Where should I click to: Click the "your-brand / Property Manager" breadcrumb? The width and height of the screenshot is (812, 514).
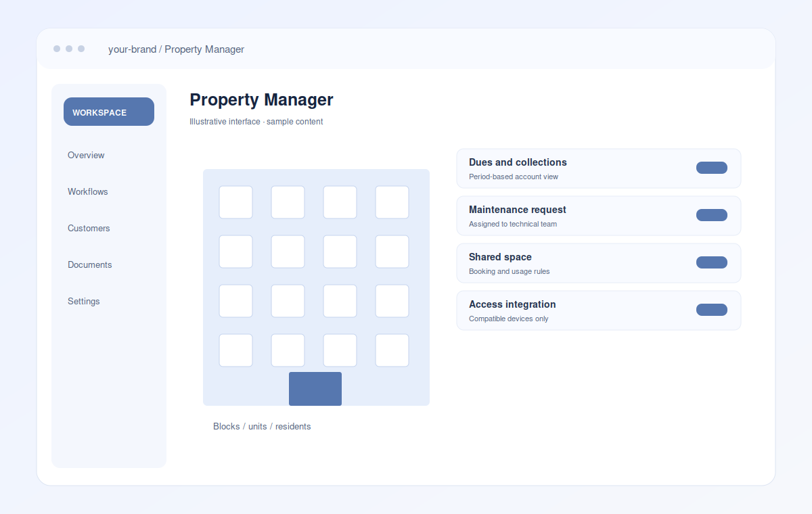[x=176, y=49]
